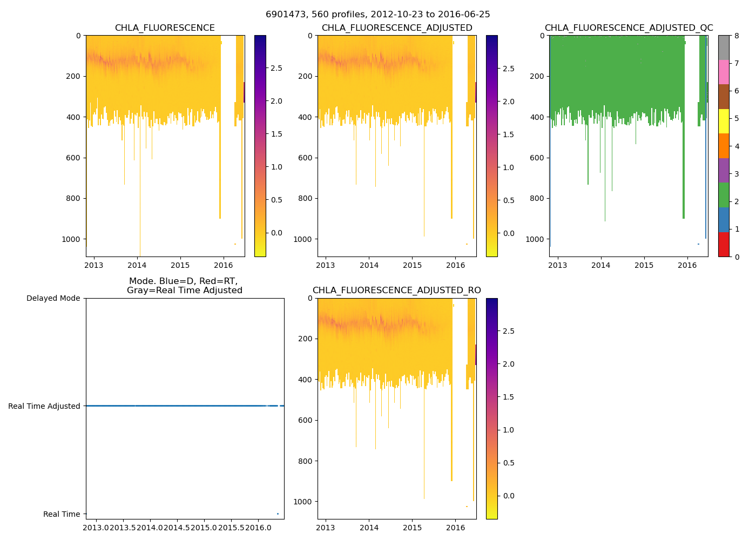Click the CHLA_FLUORESCENCE plot title
This screenshot has height=540, width=756.
pyautogui.click(x=165, y=28)
